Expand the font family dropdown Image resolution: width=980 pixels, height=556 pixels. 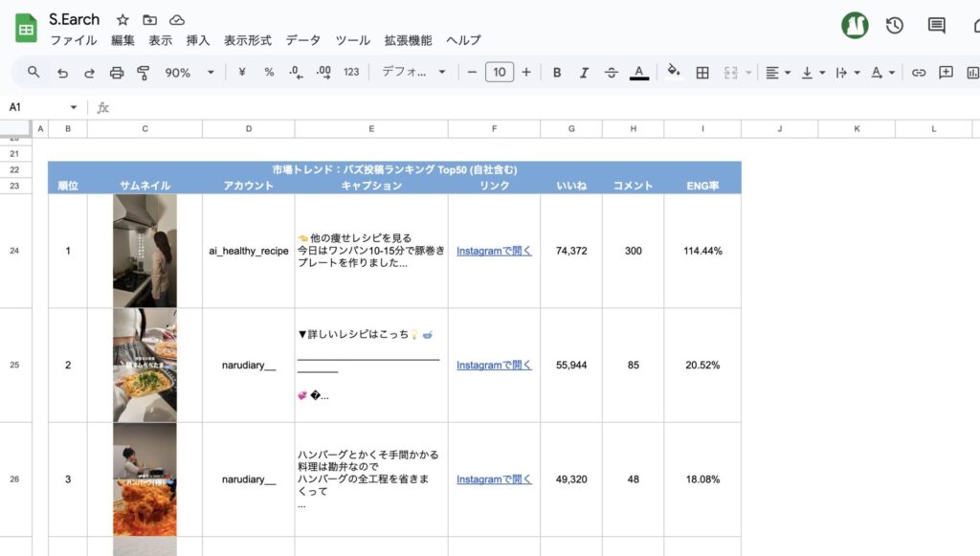point(413,73)
